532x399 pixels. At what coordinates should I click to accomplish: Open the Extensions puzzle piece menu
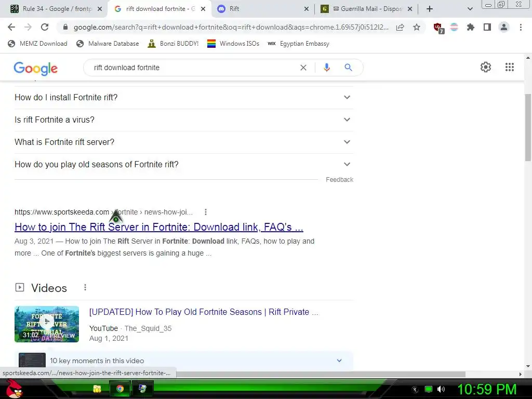(x=471, y=27)
